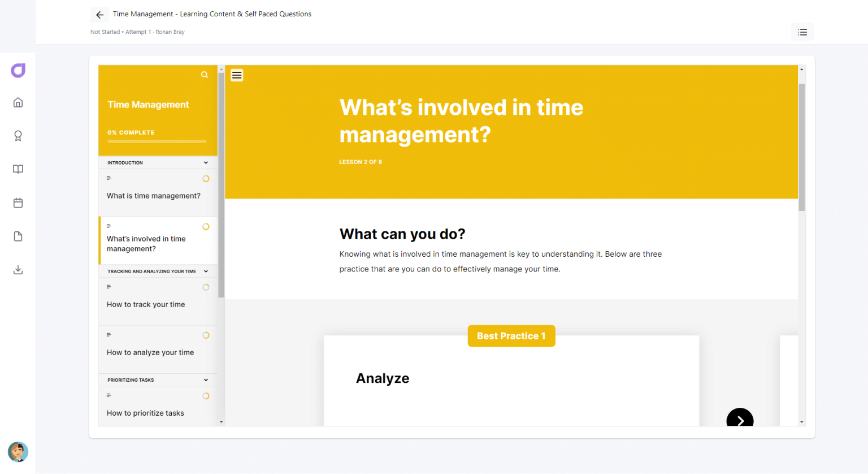Open the downloads sidebar icon
The width and height of the screenshot is (868, 474).
pos(18,270)
